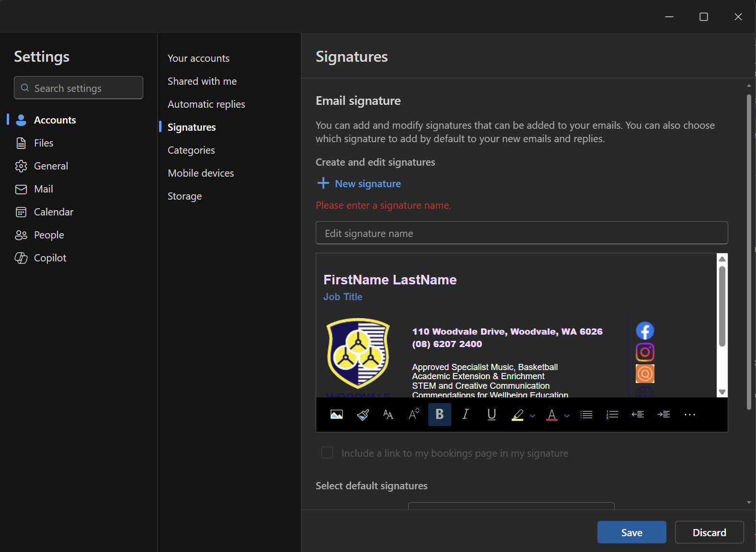This screenshot has height=552, width=756.
Task: Apply numbered list formatting
Action: [612, 415]
